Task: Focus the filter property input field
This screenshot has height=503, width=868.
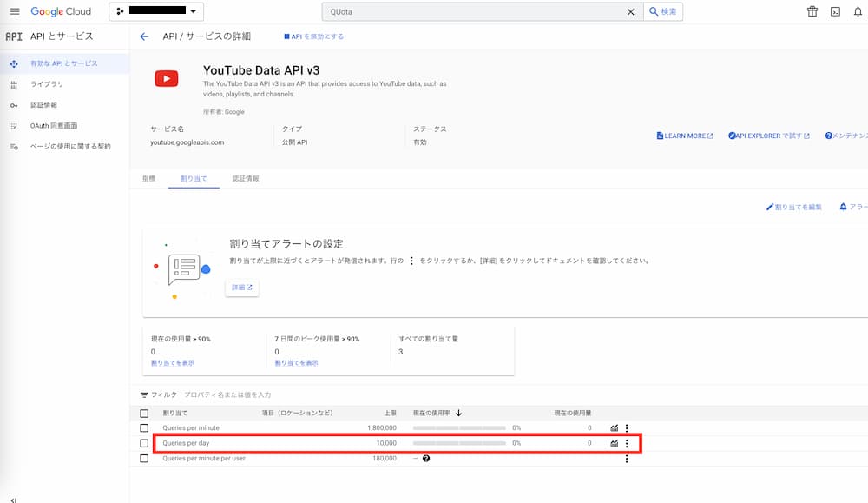Action: (227, 395)
